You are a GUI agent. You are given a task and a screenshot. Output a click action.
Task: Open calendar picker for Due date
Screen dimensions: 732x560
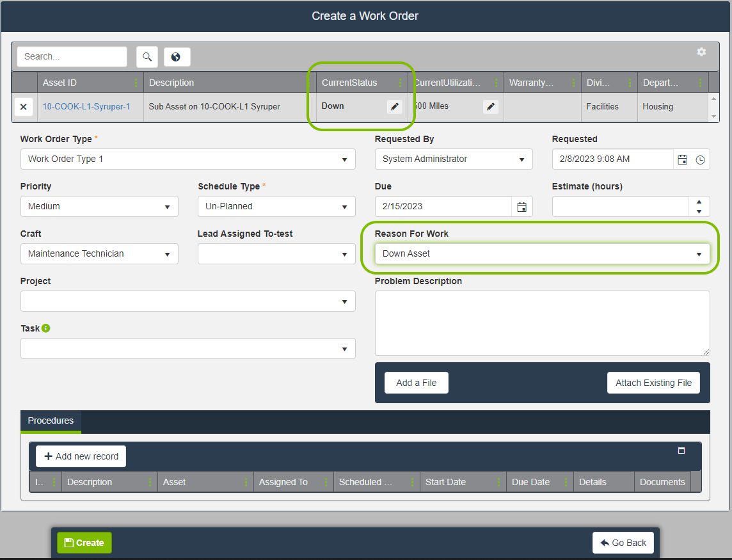click(x=522, y=207)
